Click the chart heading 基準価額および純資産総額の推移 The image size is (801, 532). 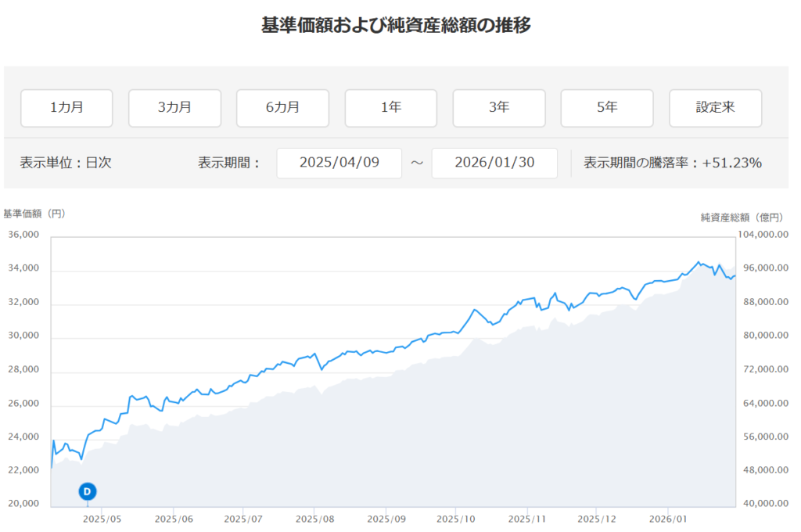(x=396, y=25)
